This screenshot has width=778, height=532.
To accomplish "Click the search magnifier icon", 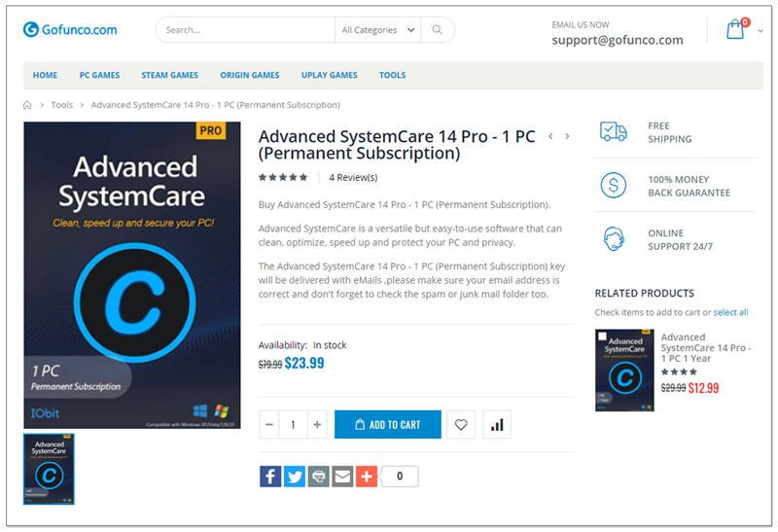I will pos(437,30).
